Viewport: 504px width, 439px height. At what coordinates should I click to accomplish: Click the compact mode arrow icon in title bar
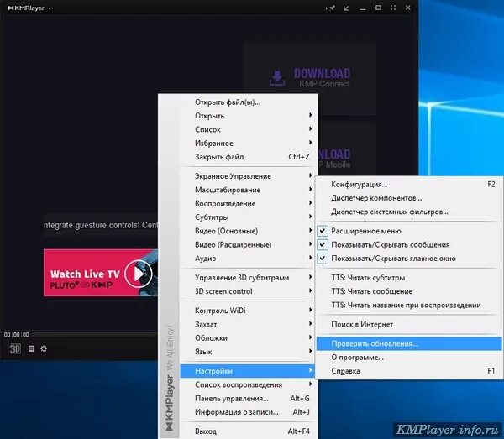346,8
